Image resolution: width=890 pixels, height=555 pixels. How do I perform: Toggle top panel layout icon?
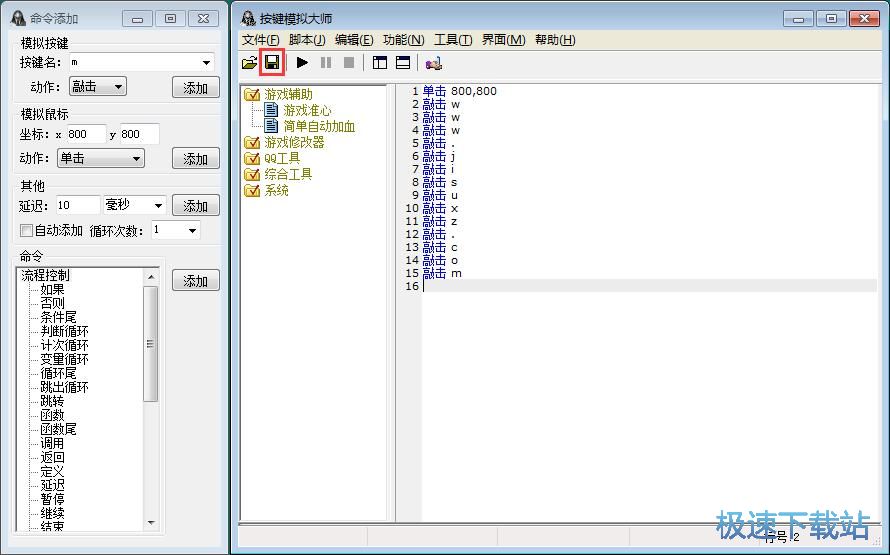tap(403, 62)
